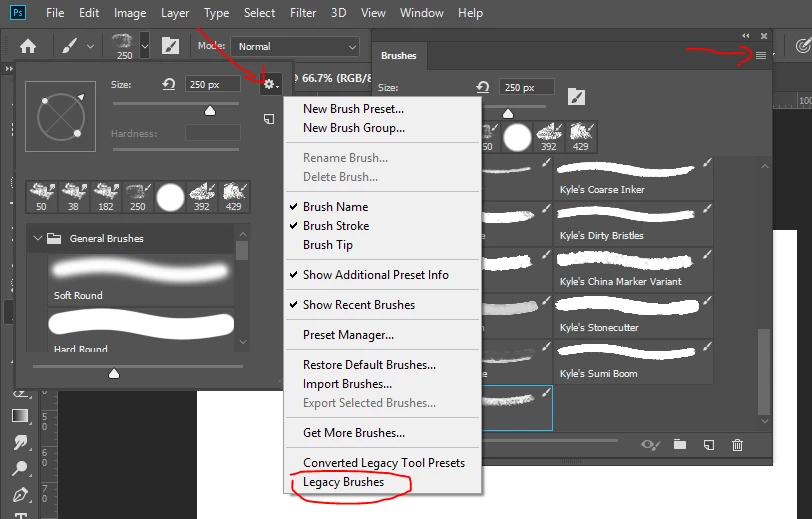Collapse the General Brushes folder
This screenshot has width=812, height=519.
37,238
